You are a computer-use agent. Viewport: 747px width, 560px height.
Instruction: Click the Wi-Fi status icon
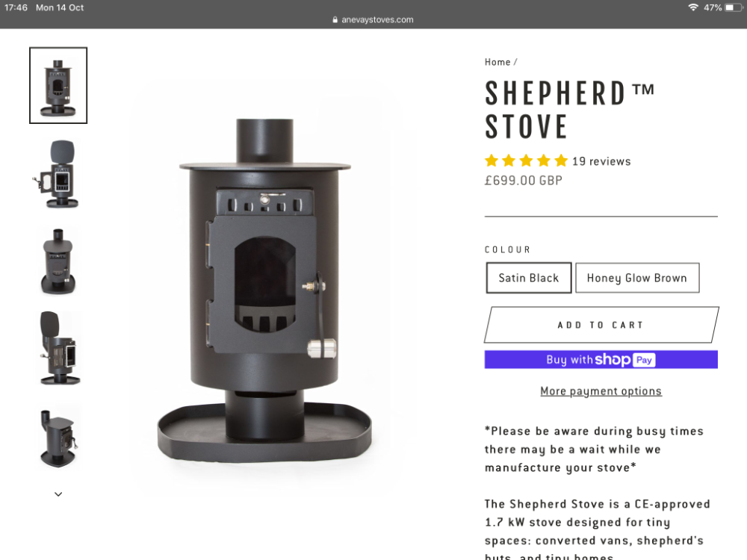(x=693, y=7)
